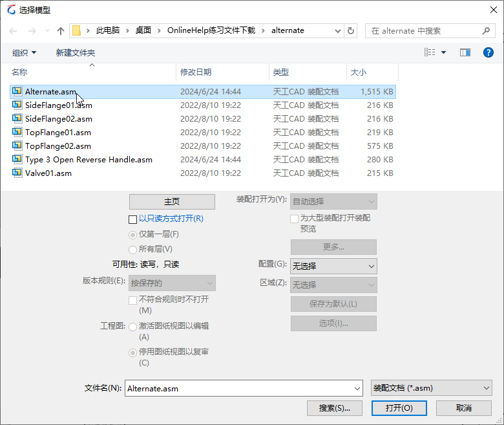Click the 取消 button

click(464, 408)
